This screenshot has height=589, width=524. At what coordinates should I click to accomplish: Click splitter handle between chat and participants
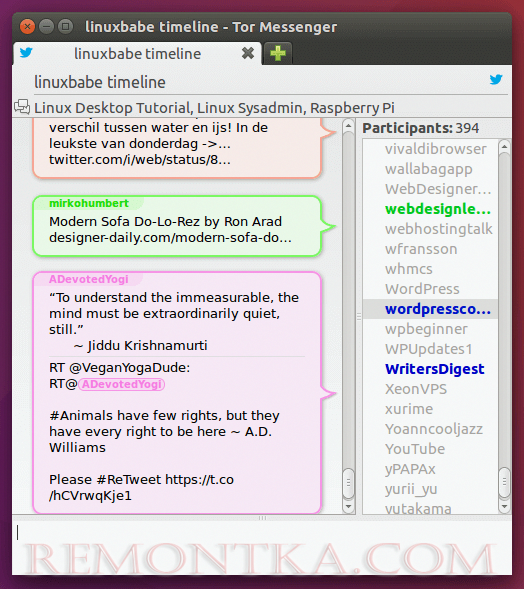pyautogui.click(x=359, y=317)
